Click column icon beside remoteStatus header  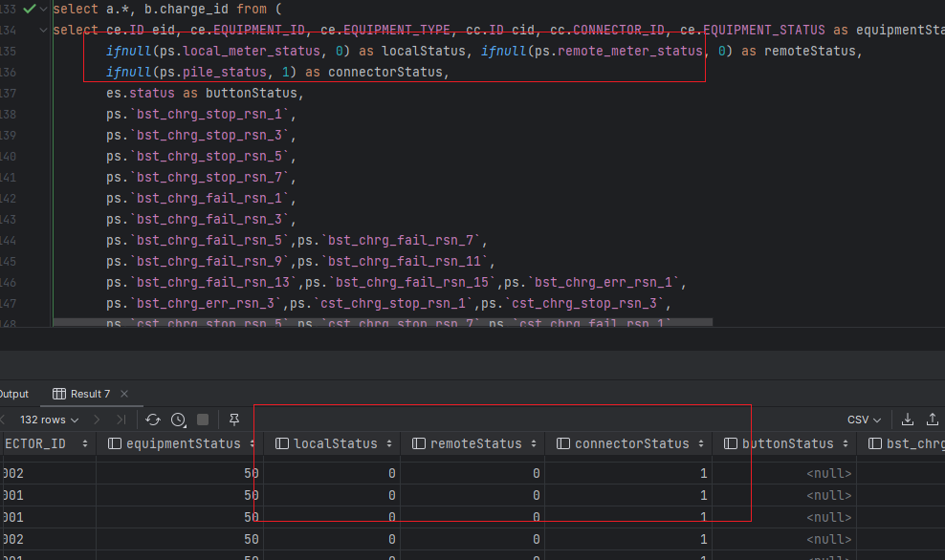(419, 443)
